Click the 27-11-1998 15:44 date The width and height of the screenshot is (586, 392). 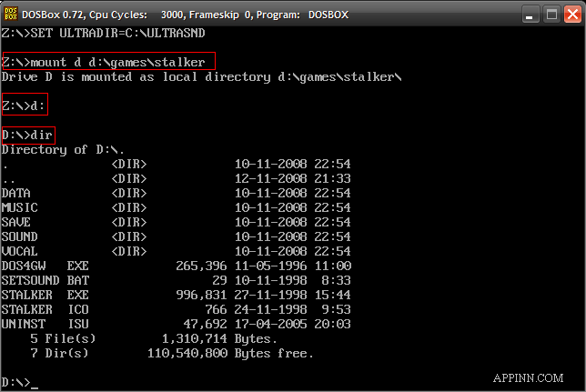tap(293, 296)
